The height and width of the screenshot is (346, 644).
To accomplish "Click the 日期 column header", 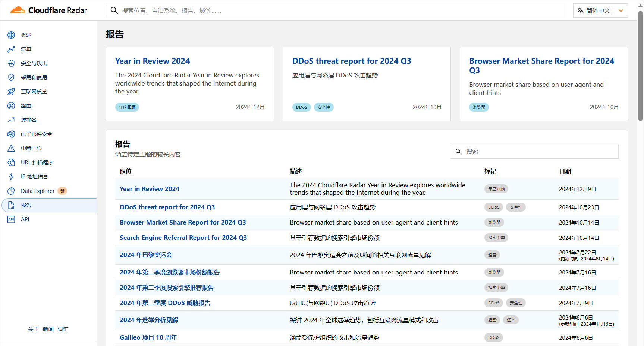I will [x=565, y=171].
